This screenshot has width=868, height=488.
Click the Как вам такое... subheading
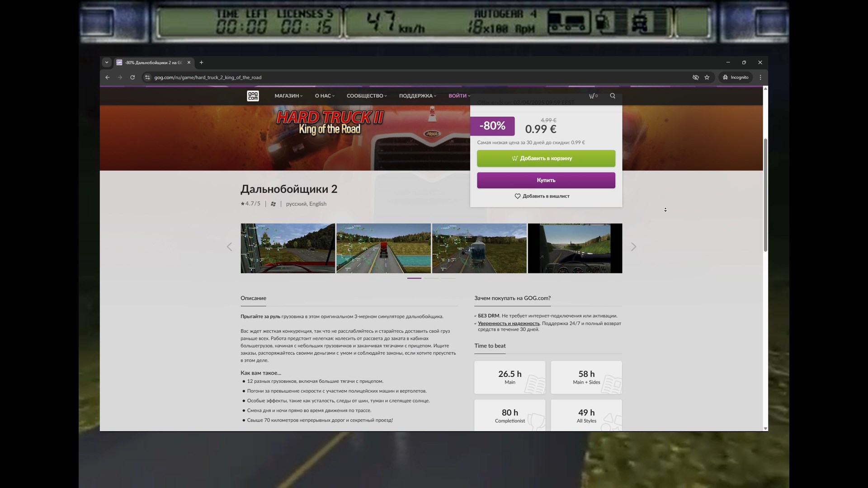click(x=261, y=373)
